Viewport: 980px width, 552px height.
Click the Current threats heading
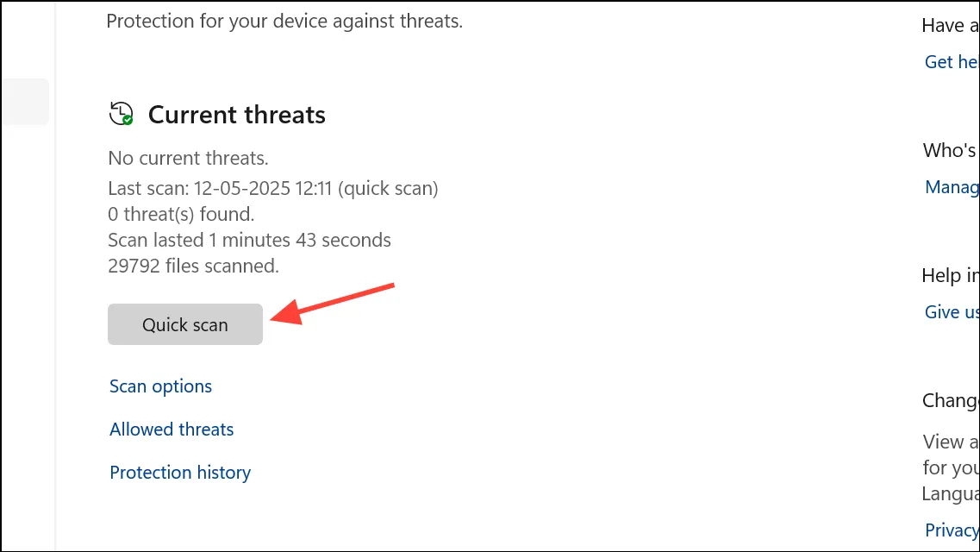pos(237,115)
